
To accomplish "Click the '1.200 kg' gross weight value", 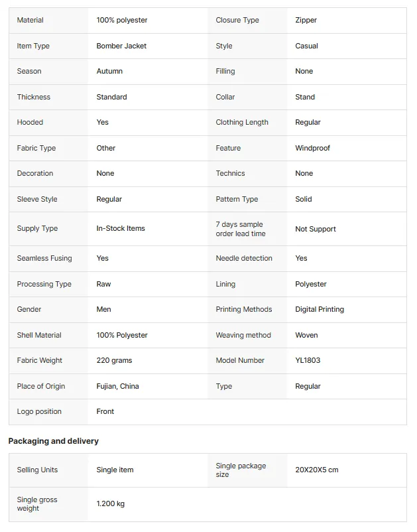I will point(111,503).
